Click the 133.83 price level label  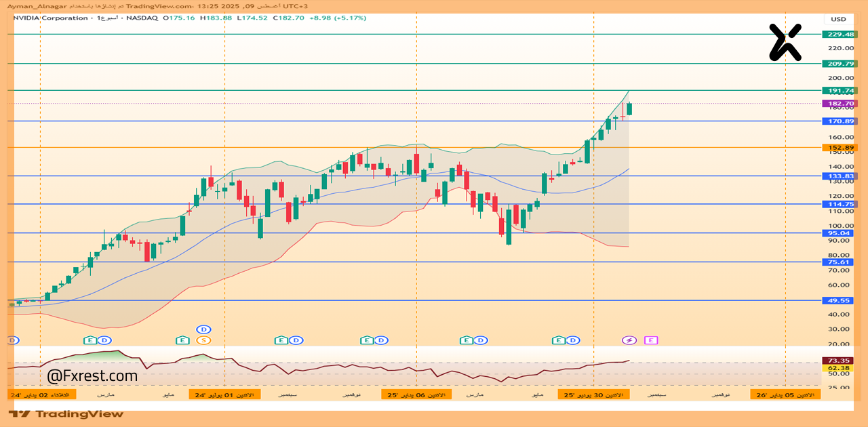pos(840,176)
